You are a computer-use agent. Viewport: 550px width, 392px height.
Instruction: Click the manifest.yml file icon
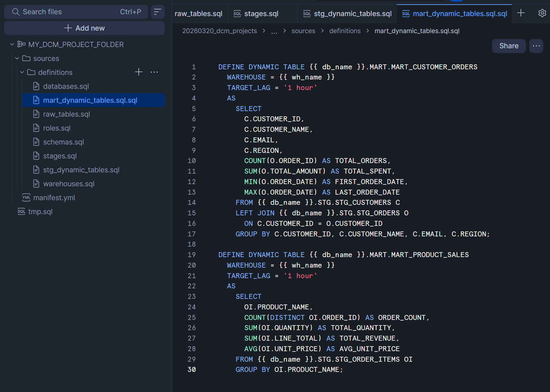(x=26, y=198)
